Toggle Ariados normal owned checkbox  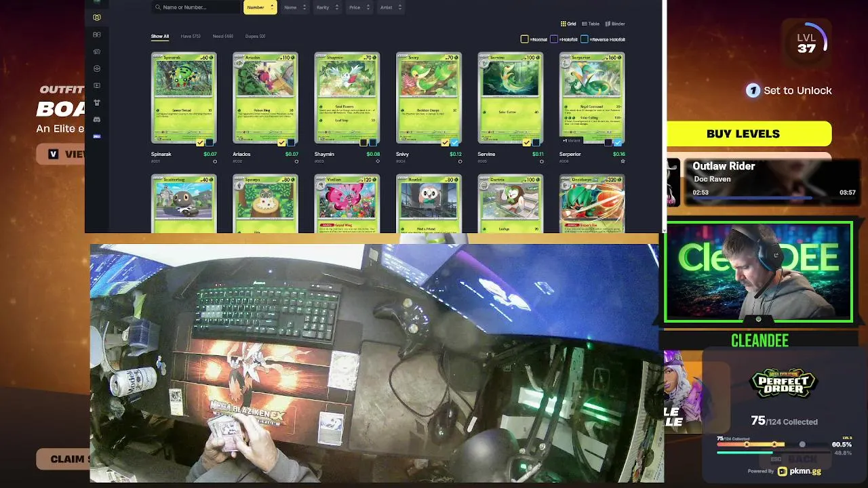pos(281,143)
